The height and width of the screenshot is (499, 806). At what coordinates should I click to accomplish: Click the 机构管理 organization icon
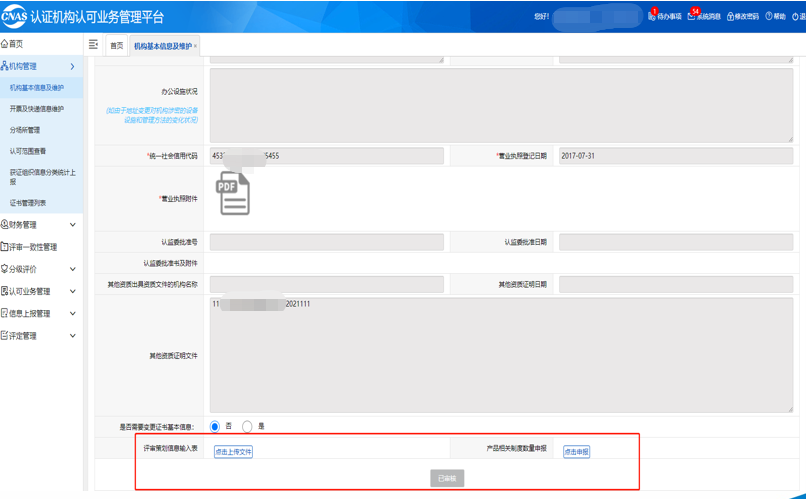(5, 66)
